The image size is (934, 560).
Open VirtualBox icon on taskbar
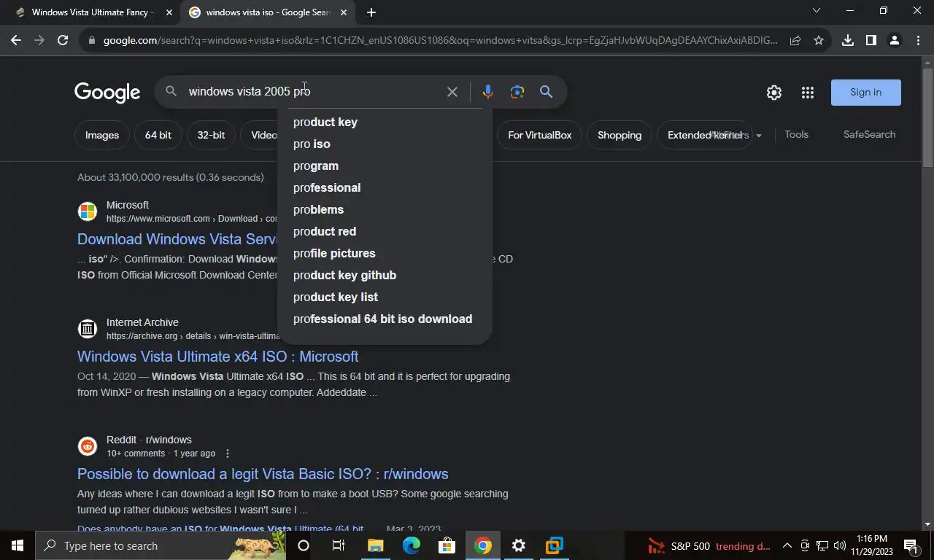click(x=555, y=545)
